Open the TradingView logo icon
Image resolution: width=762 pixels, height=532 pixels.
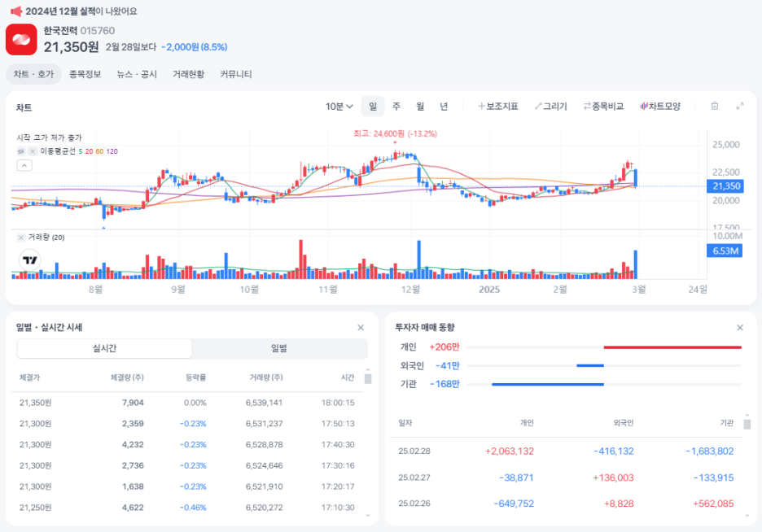pyautogui.click(x=30, y=260)
